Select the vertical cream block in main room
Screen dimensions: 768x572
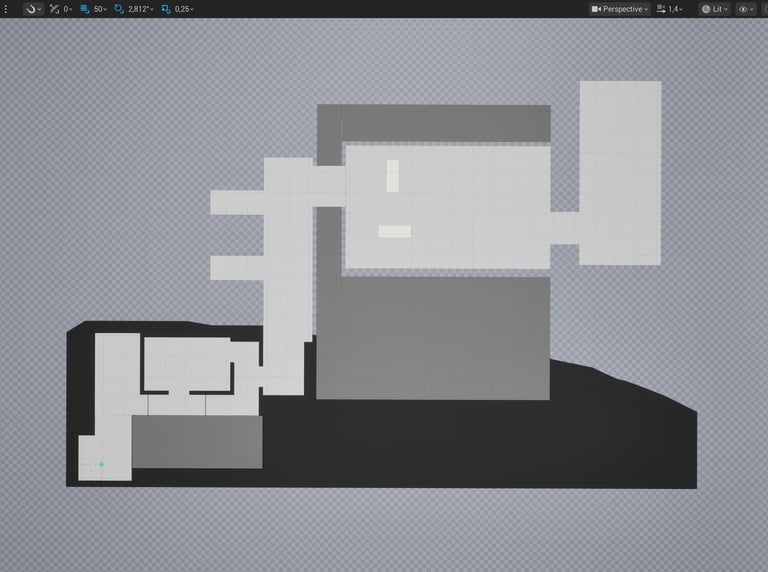392,176
